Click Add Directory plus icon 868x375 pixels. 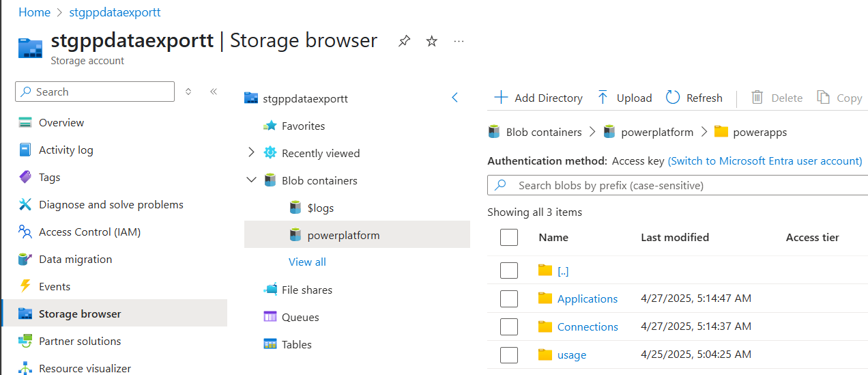(501, 98)
